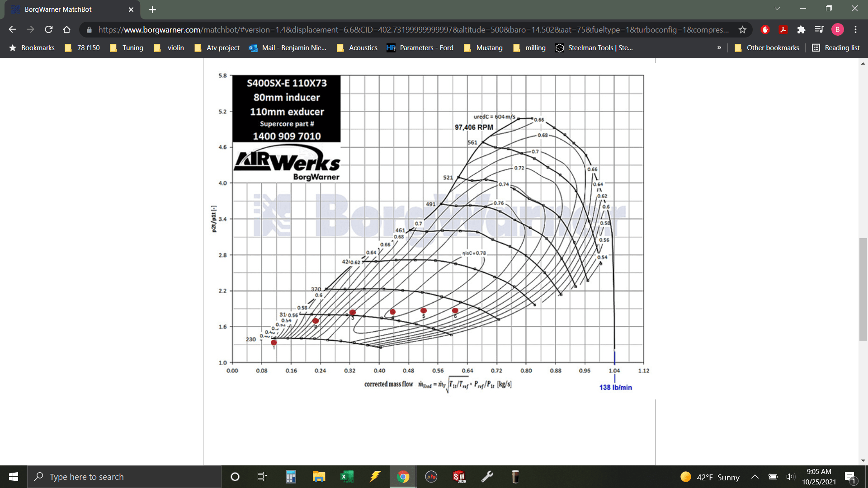
Task: Go to the browser home page
Action: 66,29
